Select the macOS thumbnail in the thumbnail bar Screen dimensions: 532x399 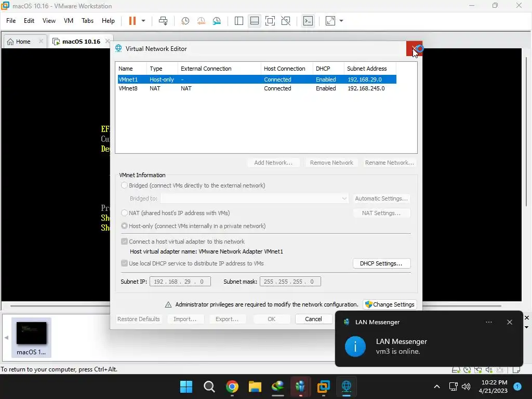[31, 337]
